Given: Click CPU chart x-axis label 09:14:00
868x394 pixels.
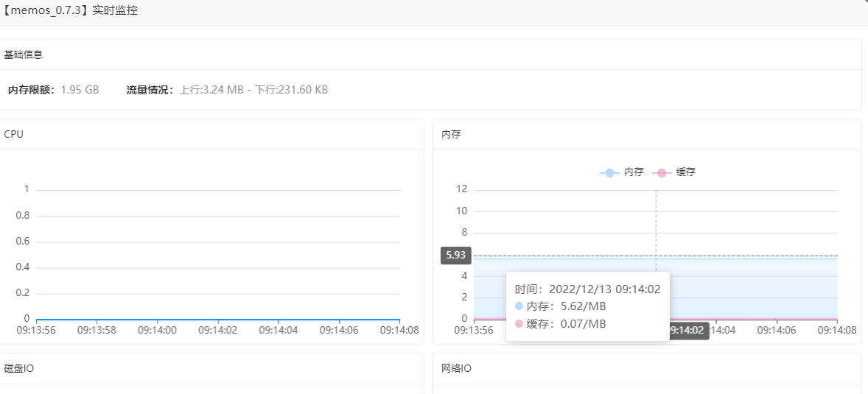Looking at the screenshot, I should pos(157,331).
